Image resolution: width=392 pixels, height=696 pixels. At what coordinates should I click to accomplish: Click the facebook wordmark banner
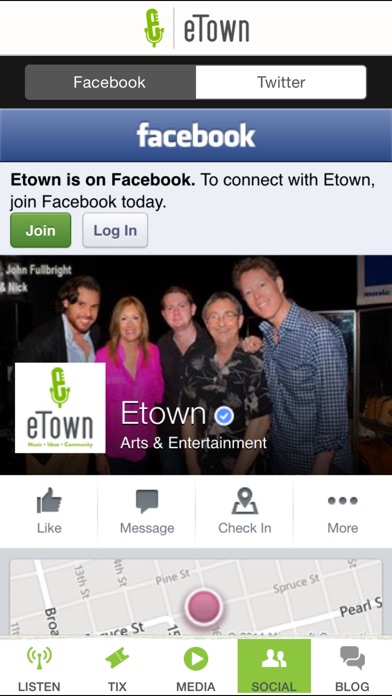coord(196,135)
